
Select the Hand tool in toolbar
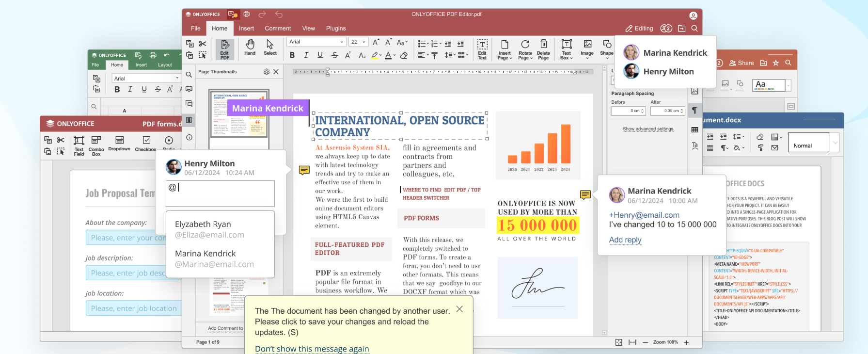[250, 48]
